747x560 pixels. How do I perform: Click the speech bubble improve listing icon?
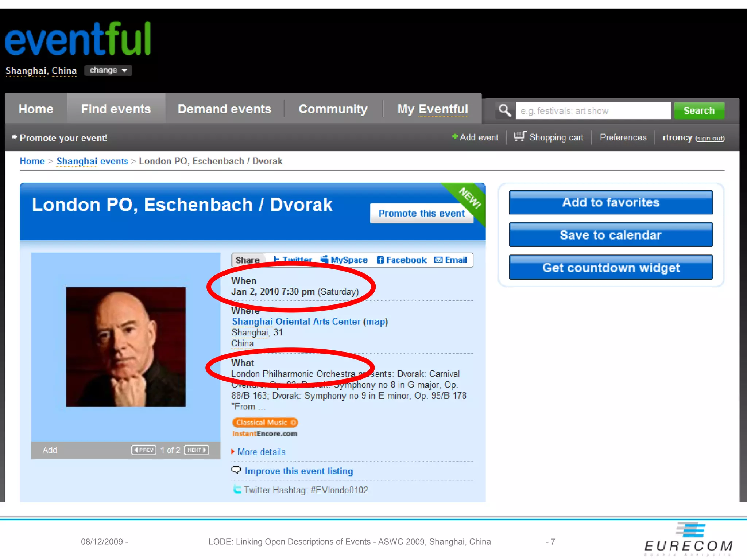(x=236, y=470)
